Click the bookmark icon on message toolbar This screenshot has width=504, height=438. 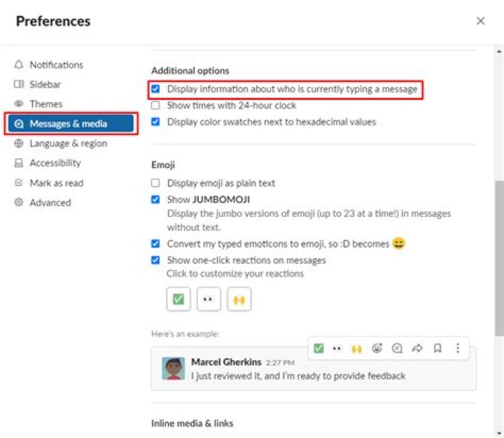(x=437, y=348)
